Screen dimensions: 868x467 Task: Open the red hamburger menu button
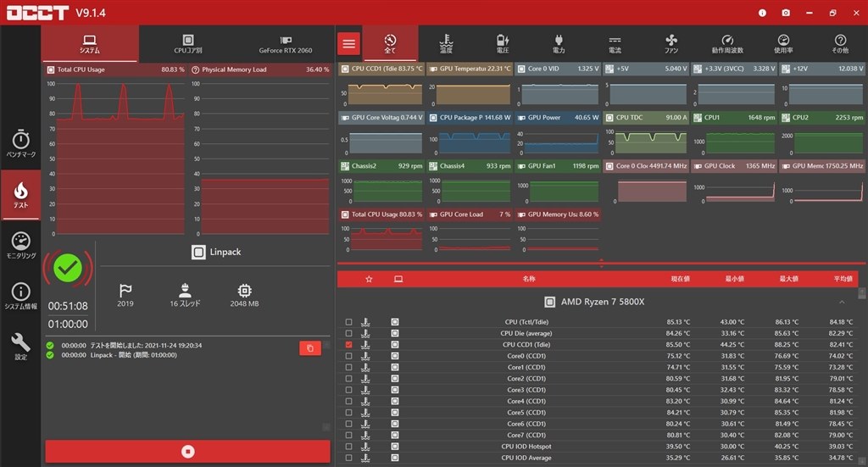[x=348, y=44]
